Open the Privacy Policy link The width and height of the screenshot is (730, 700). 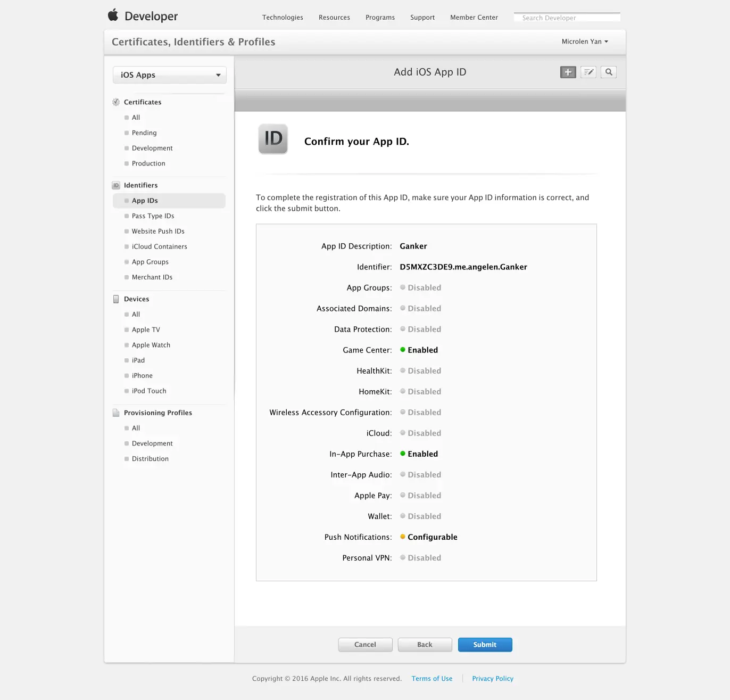click(x=493, y=679)
